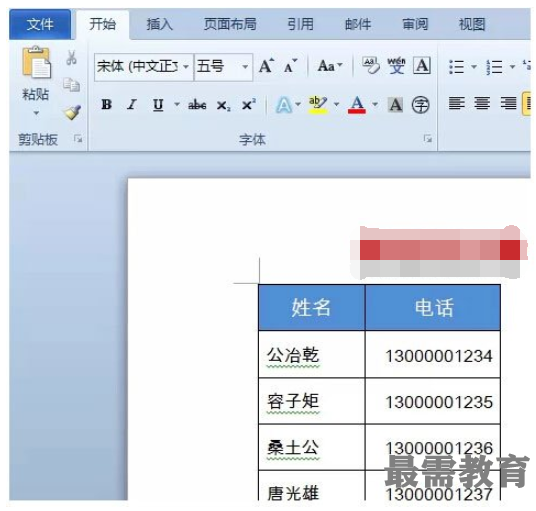Open the 文件 tab
The image size is (536, 511).
pos(40,24)
